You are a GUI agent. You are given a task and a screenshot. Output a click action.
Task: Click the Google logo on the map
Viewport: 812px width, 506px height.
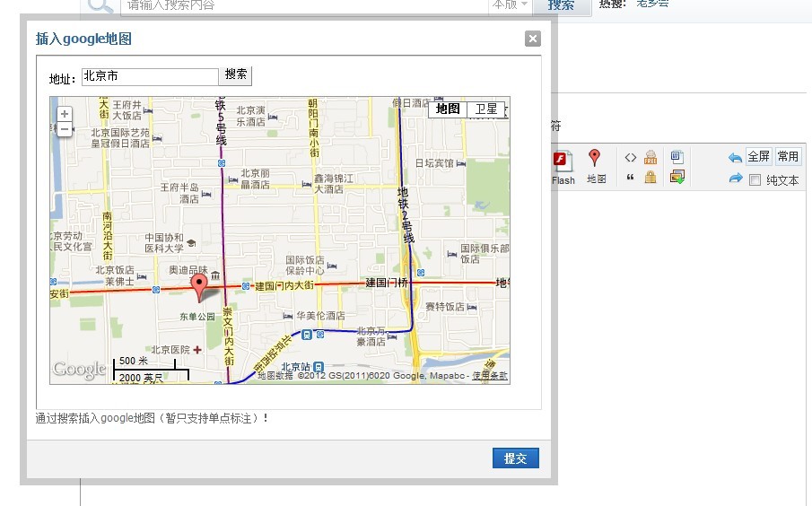point(79,370)
